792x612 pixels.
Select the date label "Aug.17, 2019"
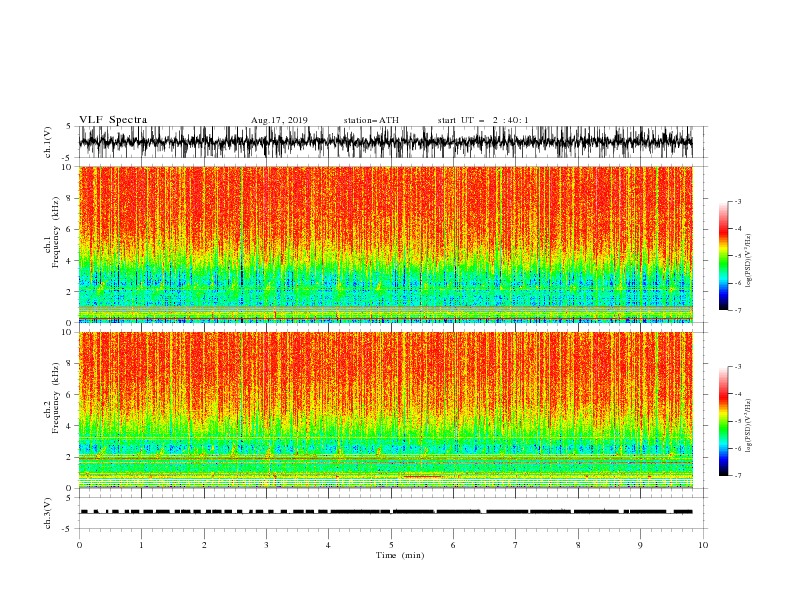click(x=279, y=120)
